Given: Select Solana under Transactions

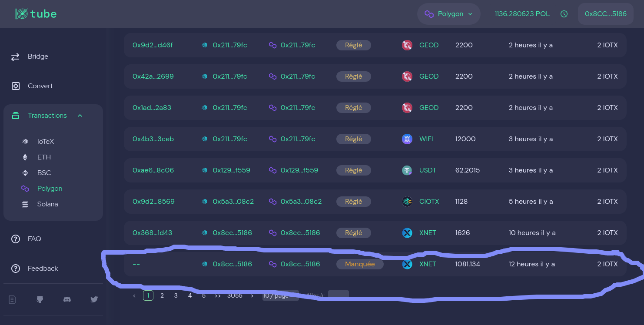Looking at the screenshot, I should [47, 204].
